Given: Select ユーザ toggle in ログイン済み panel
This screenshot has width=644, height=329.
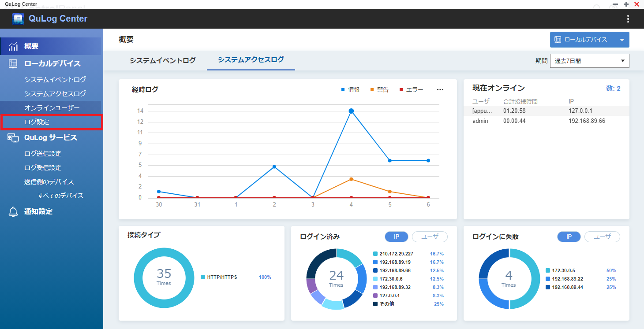Looking at the screenshot, I should 430,237.
